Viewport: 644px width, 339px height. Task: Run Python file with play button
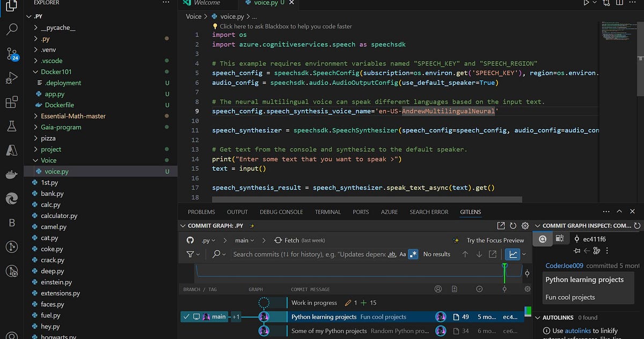[586, 3]
